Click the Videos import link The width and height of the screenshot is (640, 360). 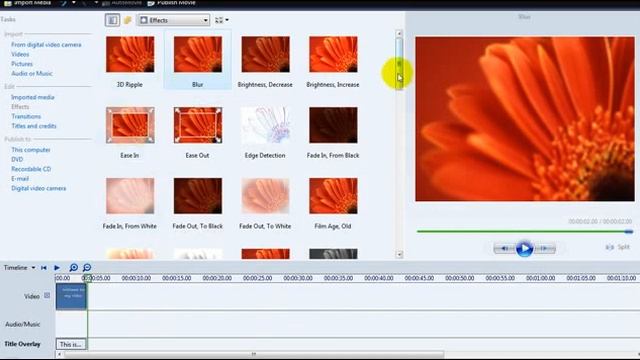pos(20,54)
